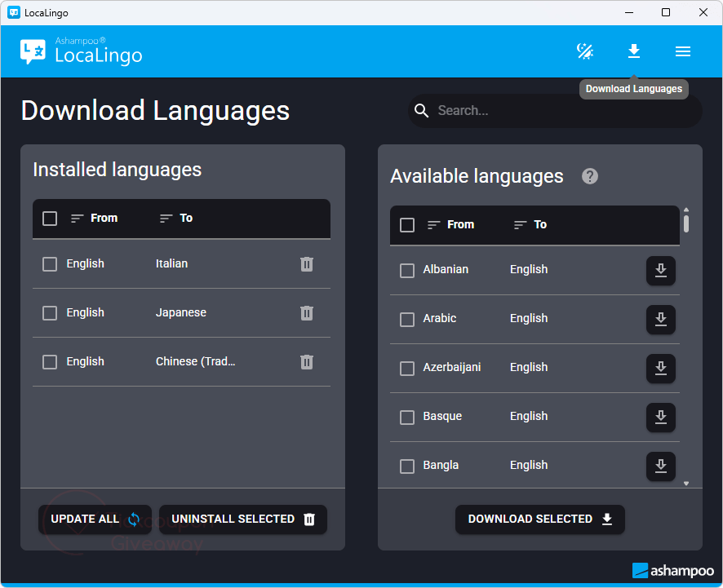Download Basque to English pack
Viewport: 723px width, 588px height.
coord(661,417)
